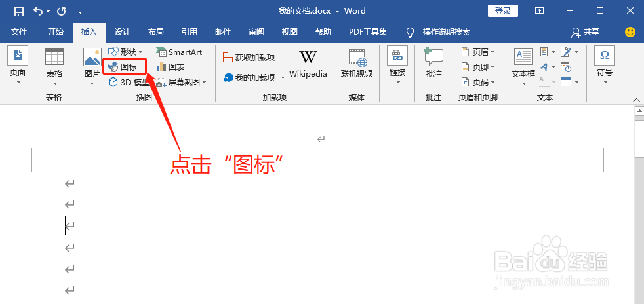Switch to the 布局 tab
This screenshot has height=304, width=644.
(155, 32)
